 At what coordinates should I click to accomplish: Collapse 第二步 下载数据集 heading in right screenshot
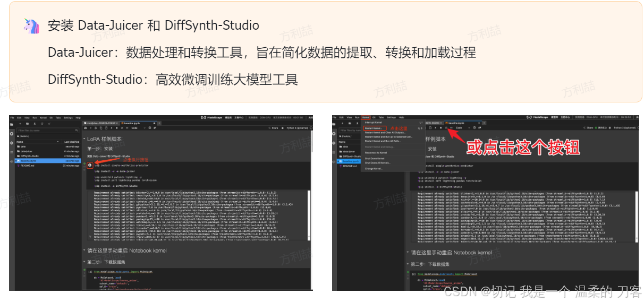pyautogui.click(x=408, y=264)
